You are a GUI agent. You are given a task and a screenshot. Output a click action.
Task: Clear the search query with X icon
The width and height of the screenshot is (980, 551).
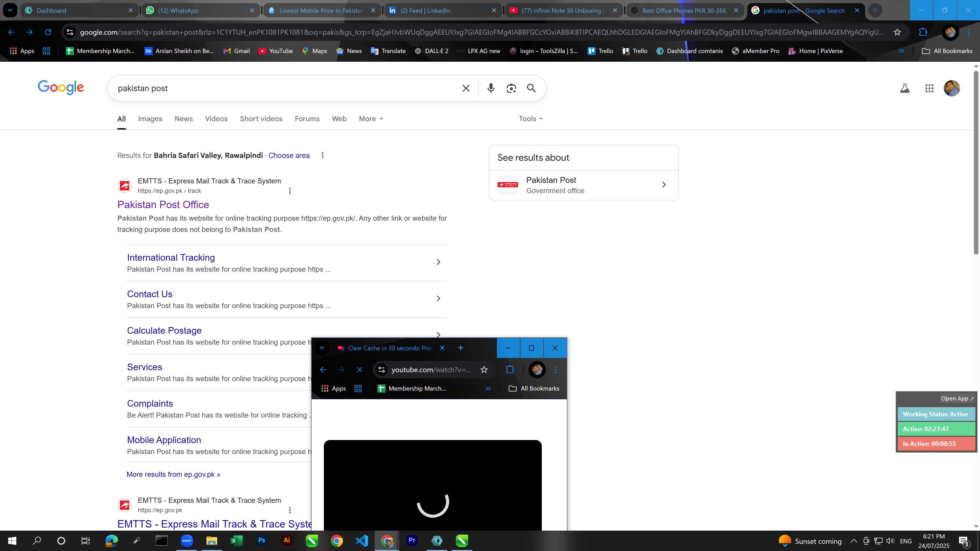click(x=466, y=88)
